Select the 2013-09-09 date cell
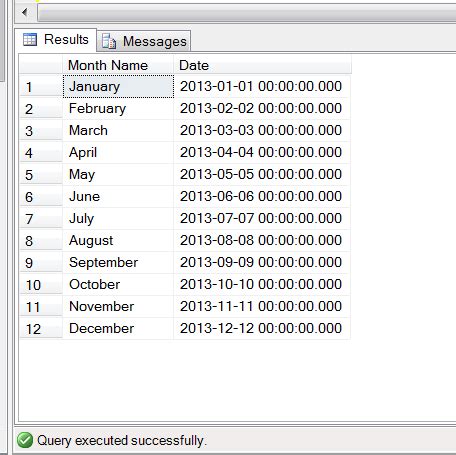This screenshot has width=456, height=455. 262,263
